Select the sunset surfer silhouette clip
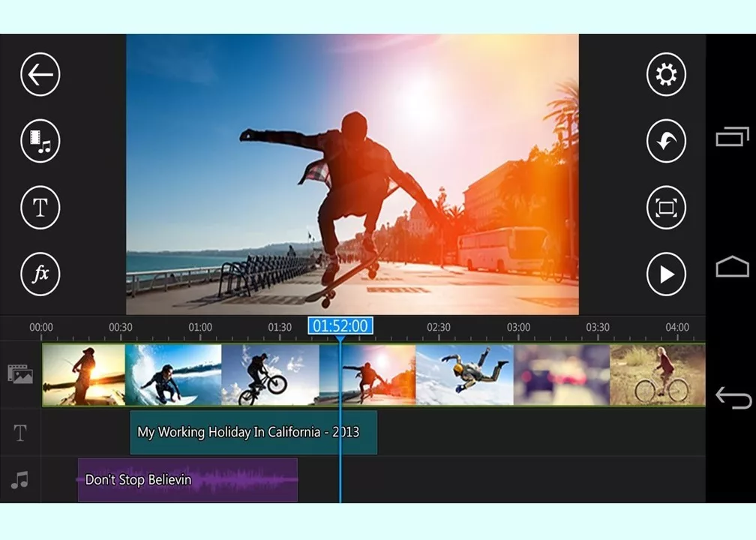The width and height of the screenshot is (756, 540). [83, 375]
